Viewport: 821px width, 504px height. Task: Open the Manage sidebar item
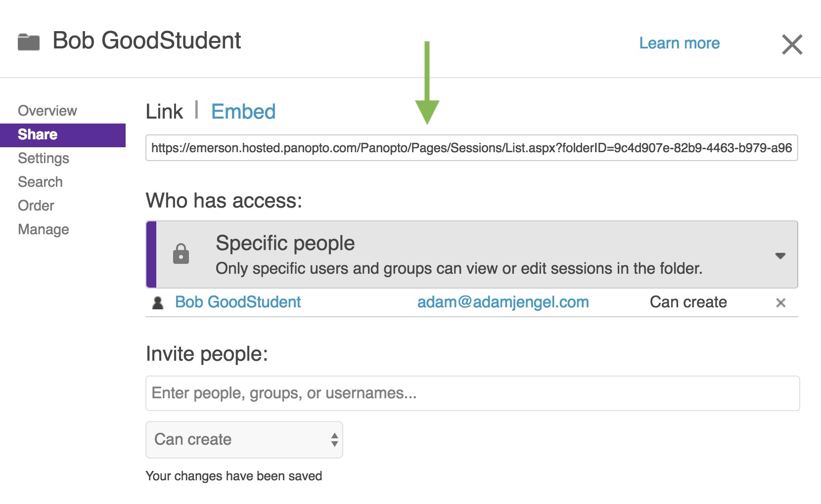click(x=44, y=229)
